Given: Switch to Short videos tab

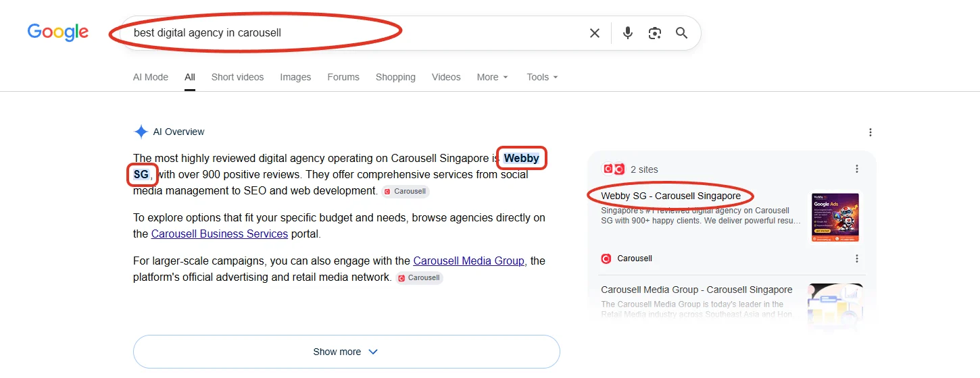Looking at the screenshot, I should point(237,77).
